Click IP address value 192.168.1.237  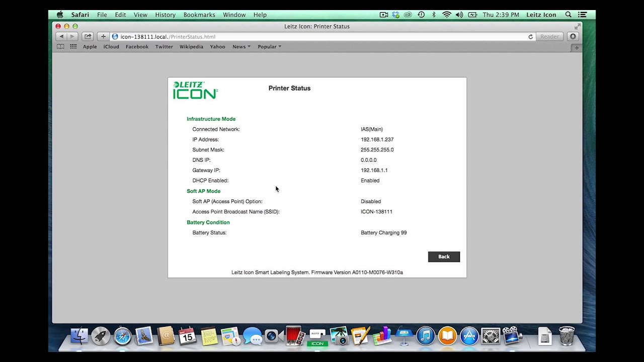coord(377,139)
